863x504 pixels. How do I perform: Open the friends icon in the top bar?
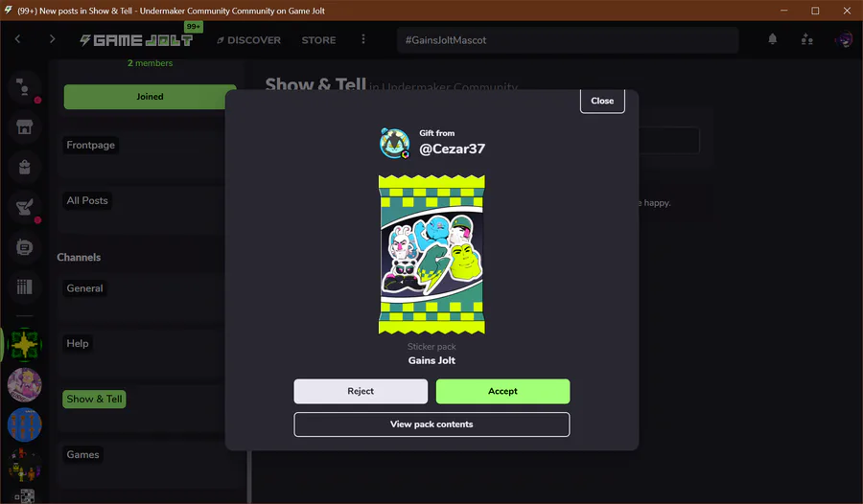(x=806, y=39)
